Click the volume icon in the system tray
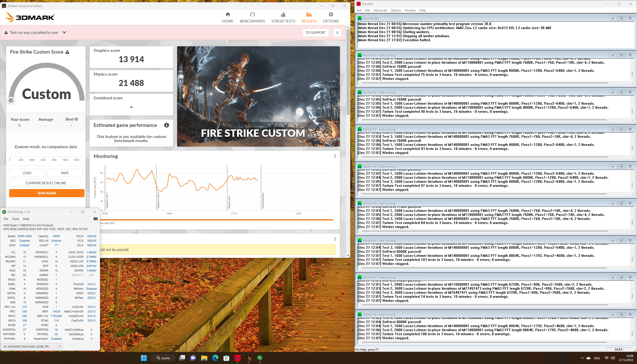The image size is (637, 364). [x=613, y=358]
